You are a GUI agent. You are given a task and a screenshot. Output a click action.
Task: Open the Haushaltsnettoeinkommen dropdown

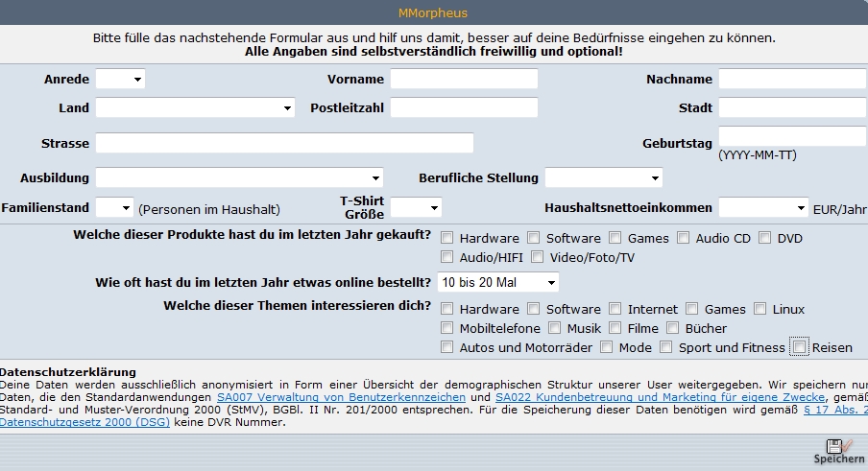(x=763, y=208)
